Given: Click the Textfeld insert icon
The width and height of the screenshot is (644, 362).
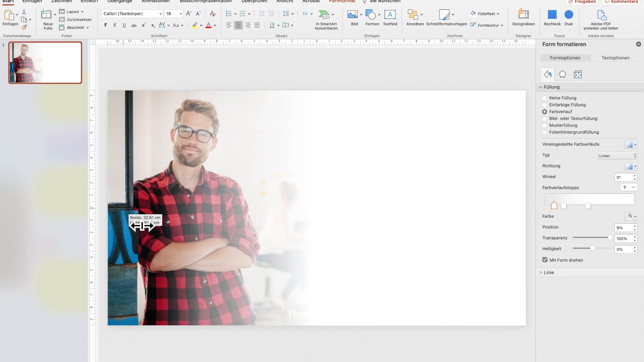Looking at the screenshot, I should pos(390,15).
